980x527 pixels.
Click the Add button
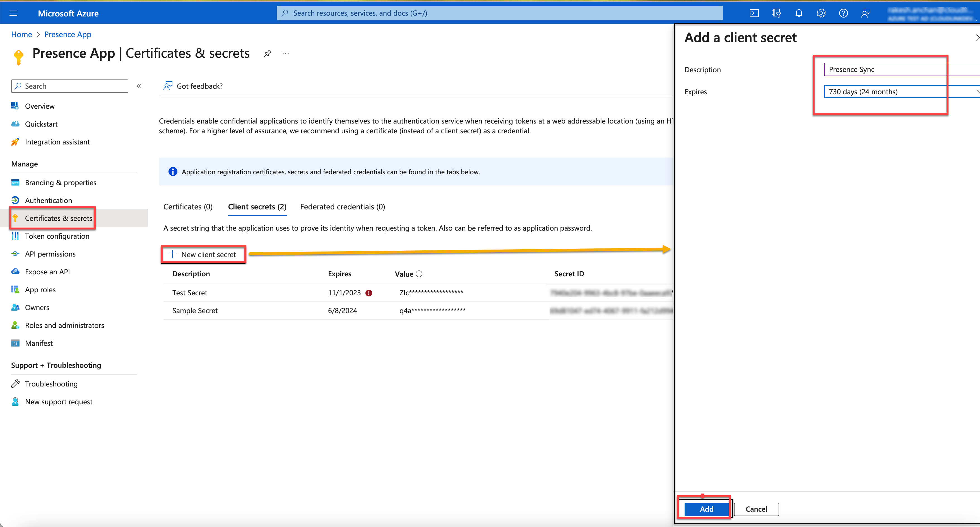[706, 509]
